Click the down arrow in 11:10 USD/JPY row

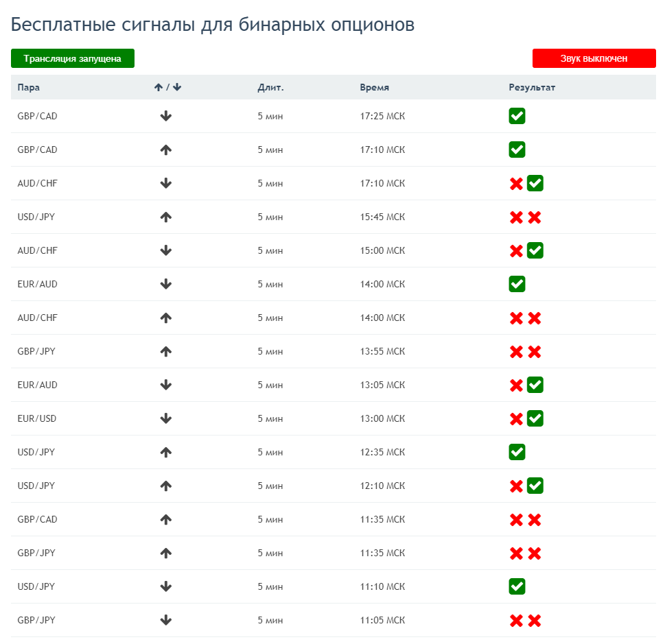(166, 587)
